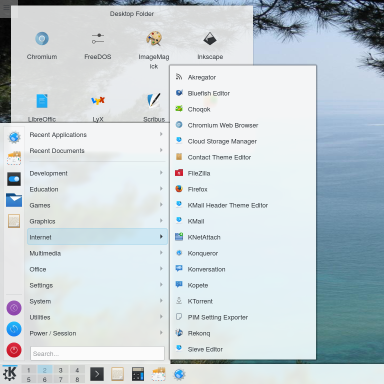
Task: Click the hamburger menu at screen corner
Action: (6, 7)
